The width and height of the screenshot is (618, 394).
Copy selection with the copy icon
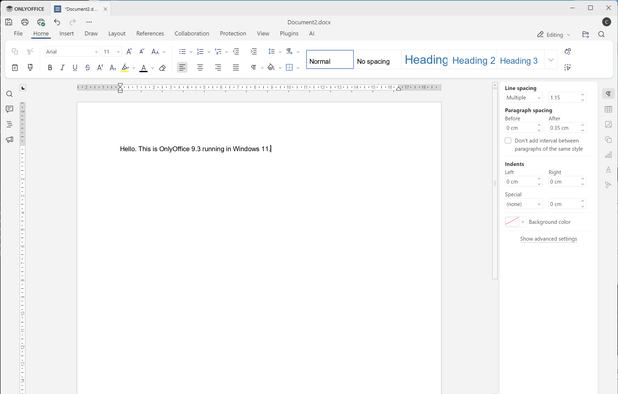[15, 52]
